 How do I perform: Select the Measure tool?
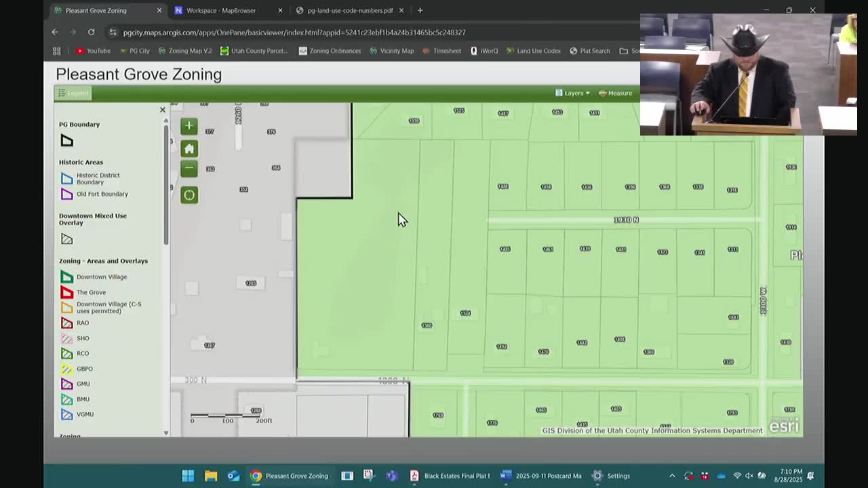click(616, 94)
